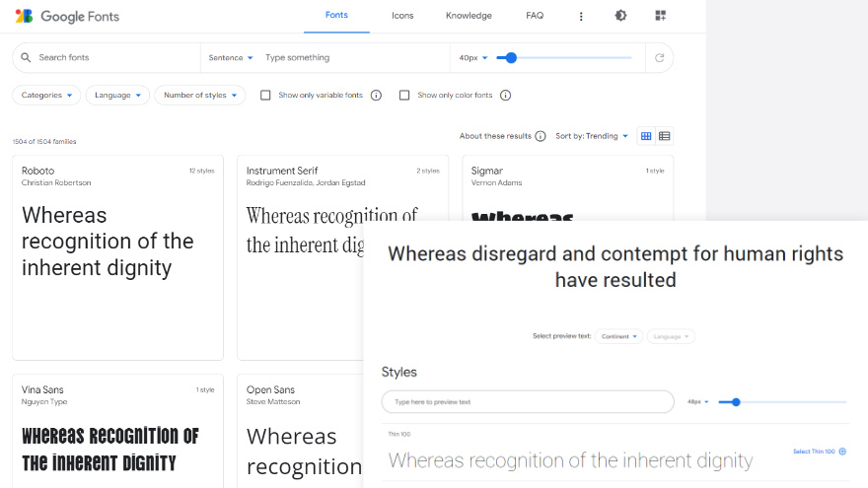
Task: Click the About these results link
Action: click(496, 136)
